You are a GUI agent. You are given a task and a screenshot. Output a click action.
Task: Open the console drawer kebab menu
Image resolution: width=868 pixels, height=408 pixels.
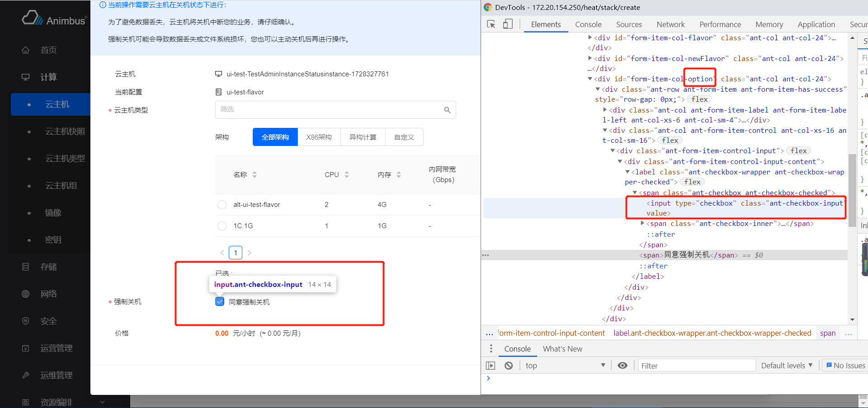pyautogui.click(x=491, y=349)
